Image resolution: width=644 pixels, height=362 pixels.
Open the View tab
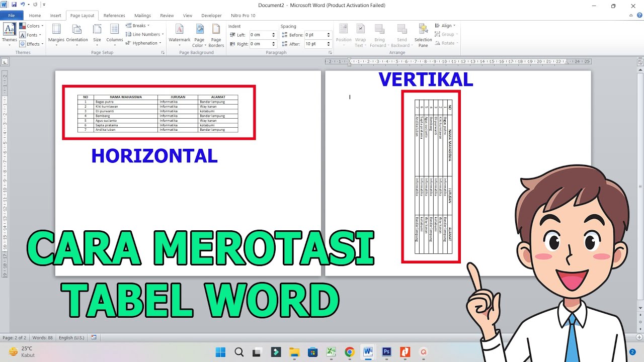click(x=188, y=16)
